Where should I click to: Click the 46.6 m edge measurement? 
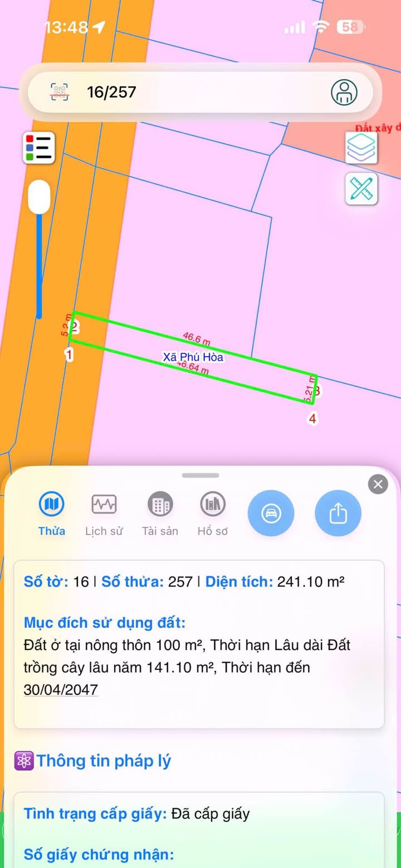click(197, 338)
